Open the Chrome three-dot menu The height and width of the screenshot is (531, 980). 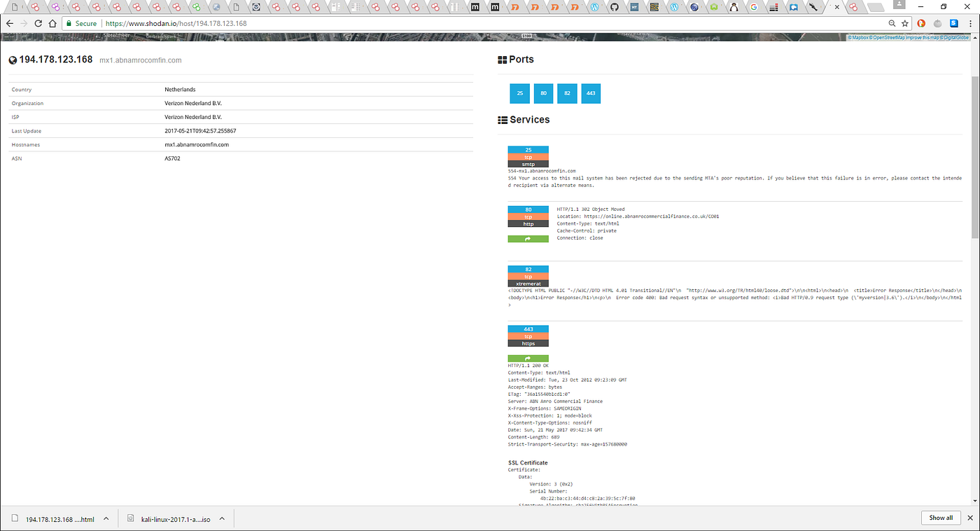coord(969,23)
